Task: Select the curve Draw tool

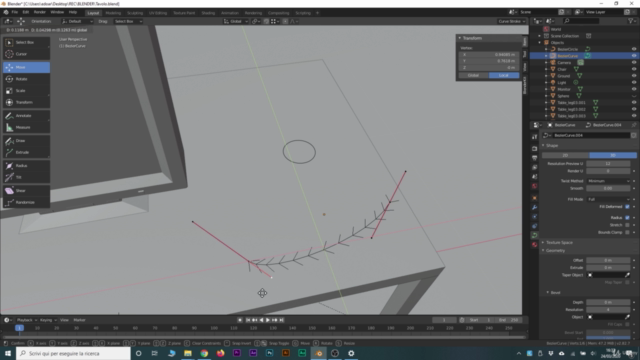Action: [26, 141]
